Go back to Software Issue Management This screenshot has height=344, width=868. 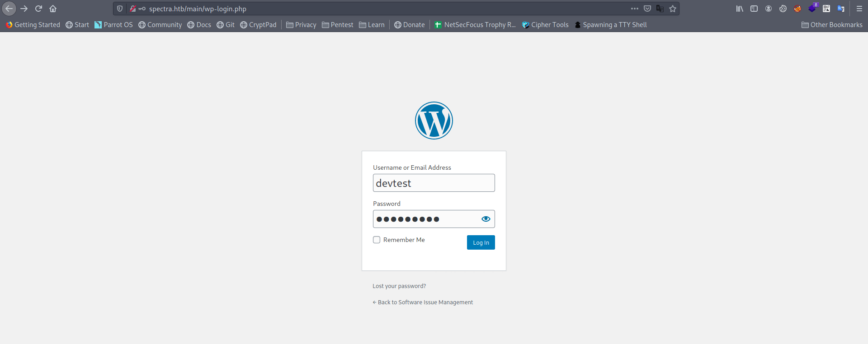pyautogui.click(x=423, y=302)
